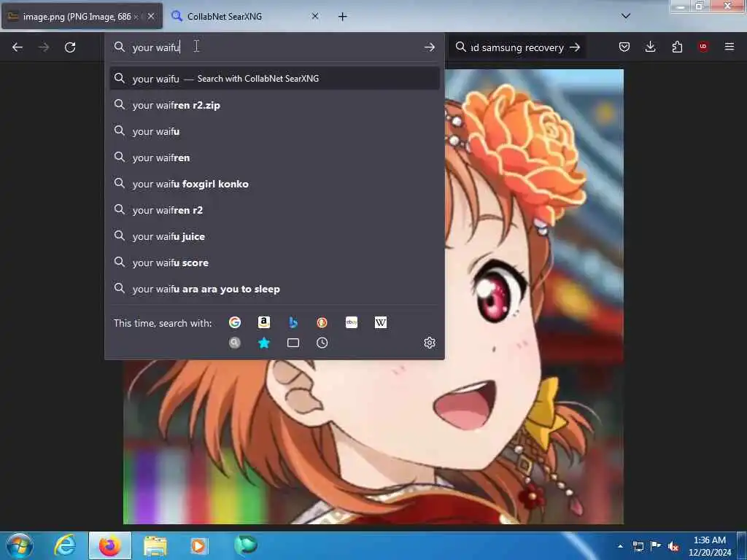Expand the list all tabs chevron

click(x=626, y=16)
